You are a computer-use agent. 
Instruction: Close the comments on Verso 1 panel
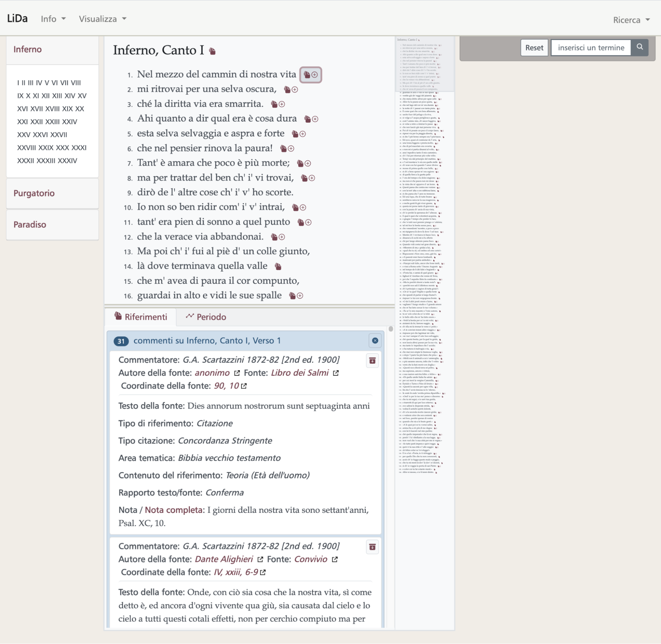(375, 341)
